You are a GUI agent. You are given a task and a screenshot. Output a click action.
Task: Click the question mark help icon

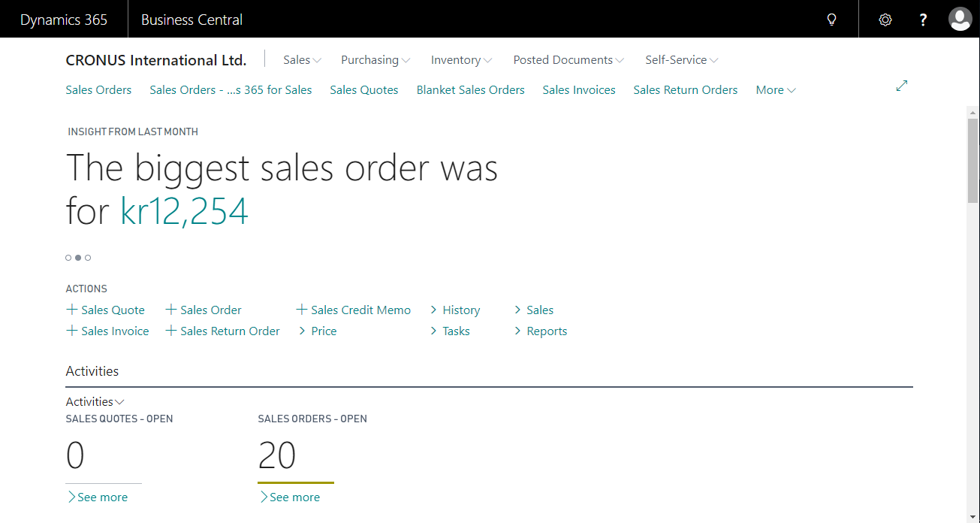tap(924, 20)
